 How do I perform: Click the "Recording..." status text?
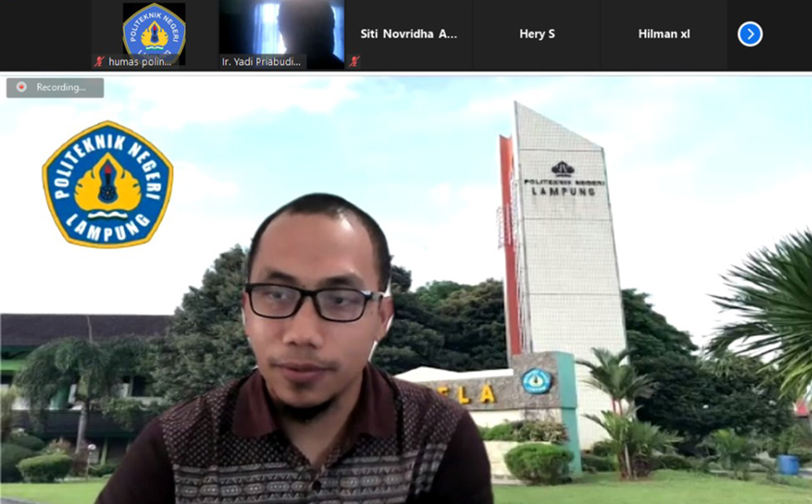pos(61,87)
